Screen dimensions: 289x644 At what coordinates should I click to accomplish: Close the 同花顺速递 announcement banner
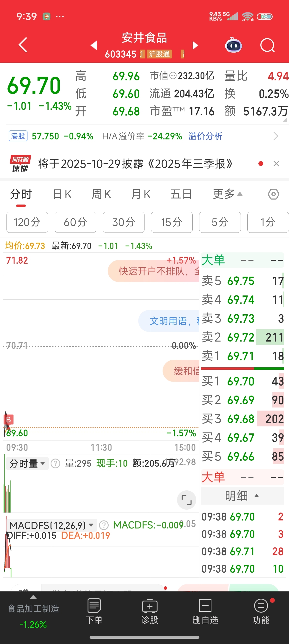pos(276,164)
